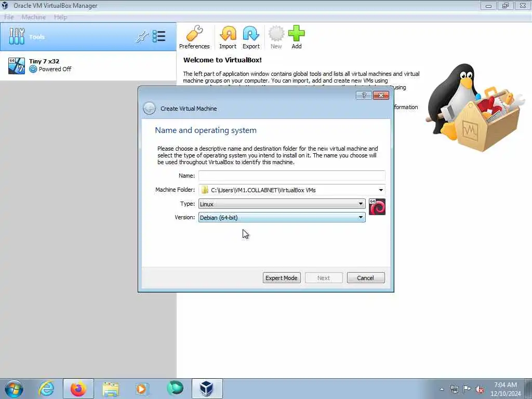Click the help question mark button
Screen dimensions: 532x399
coord(364,96)
